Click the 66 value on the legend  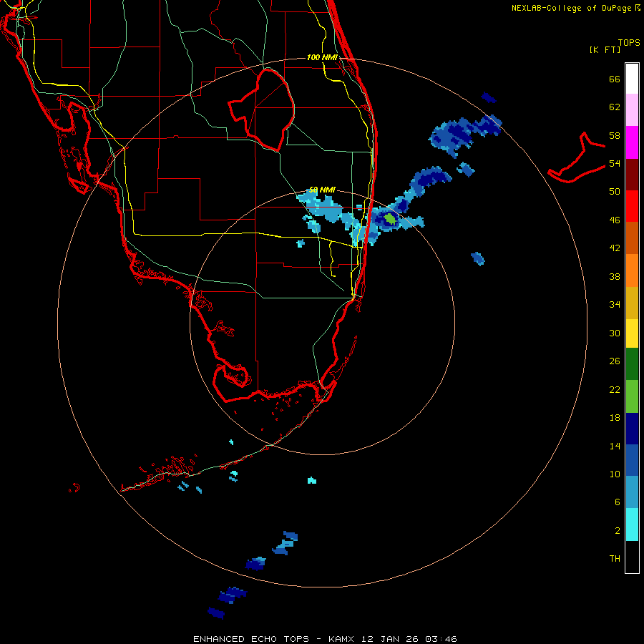point(615,79)
